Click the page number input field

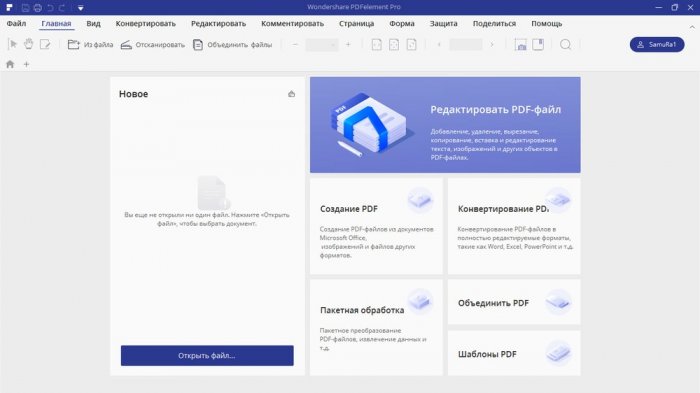pyautogui.click(x=466, y=45)
